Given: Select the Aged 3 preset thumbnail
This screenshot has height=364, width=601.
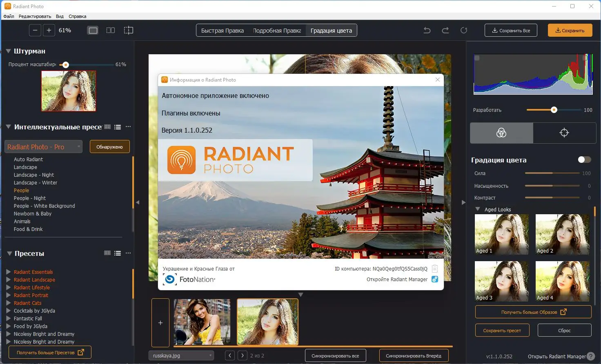Looking at the screenshot, I should (x=501, y=281).
